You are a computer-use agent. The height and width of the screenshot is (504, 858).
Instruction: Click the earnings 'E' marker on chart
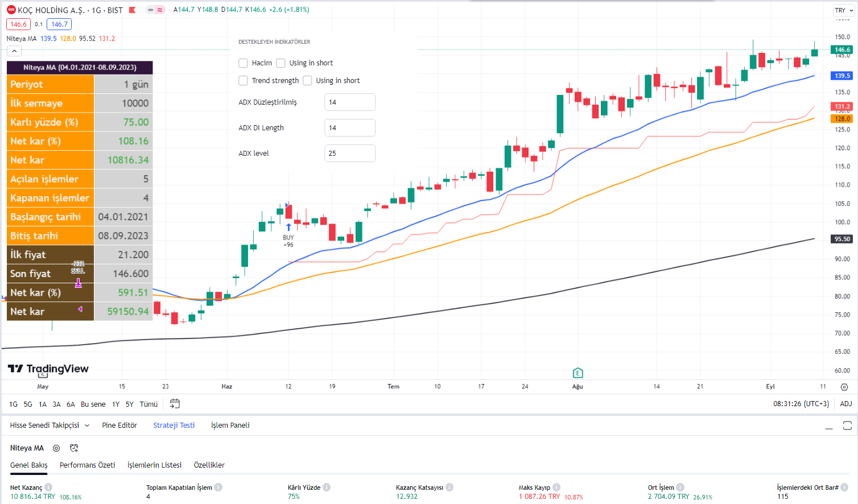(x=577, y=373)
